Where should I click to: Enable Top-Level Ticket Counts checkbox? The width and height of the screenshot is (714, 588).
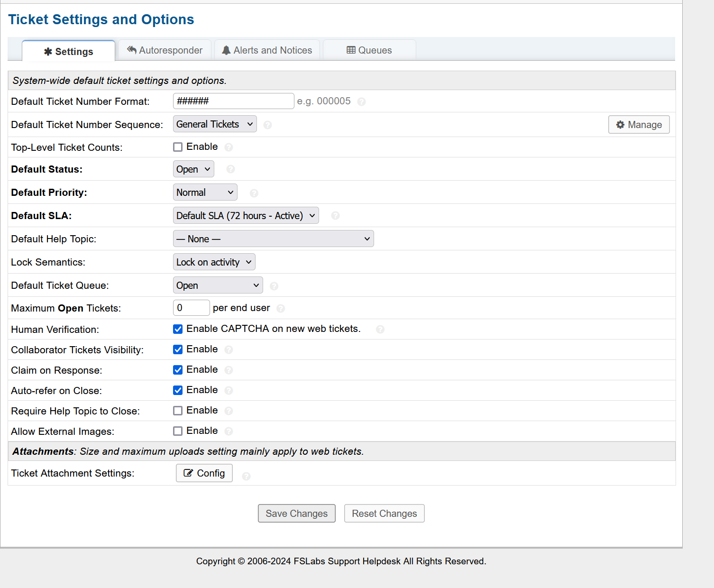coord(178,147)
